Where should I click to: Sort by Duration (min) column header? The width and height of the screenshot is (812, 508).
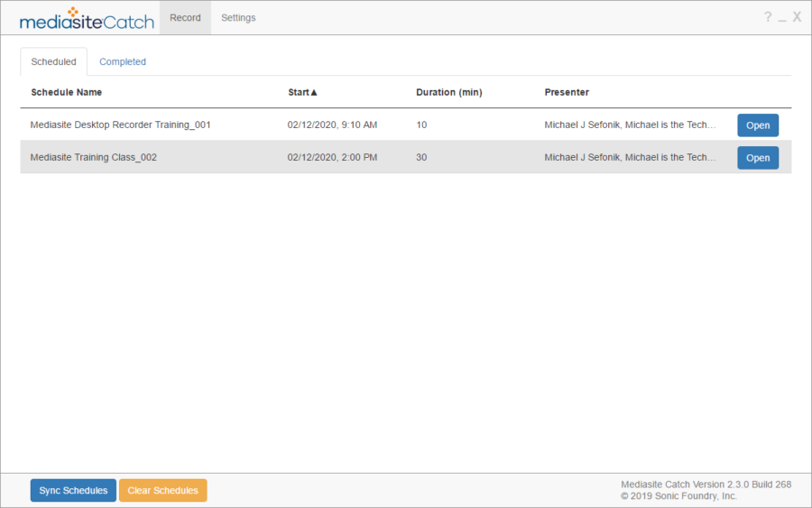[449, 92]
